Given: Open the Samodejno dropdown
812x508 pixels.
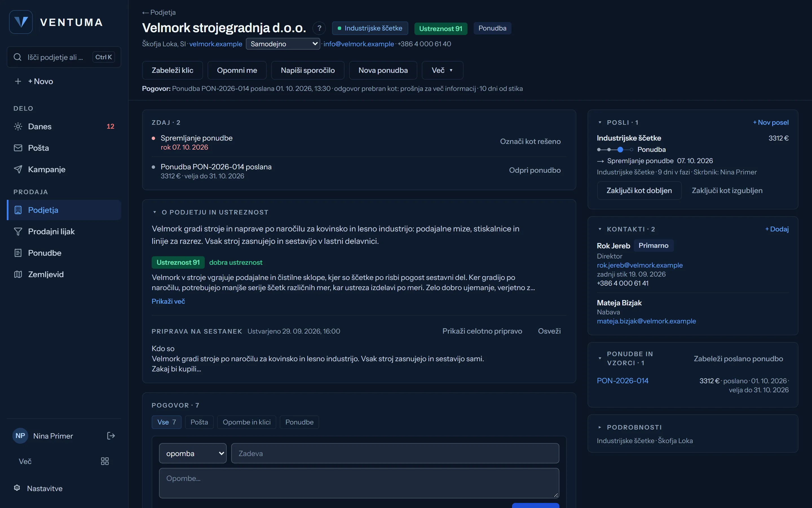Looking at the screenshot, I should [x=283, y=44].
